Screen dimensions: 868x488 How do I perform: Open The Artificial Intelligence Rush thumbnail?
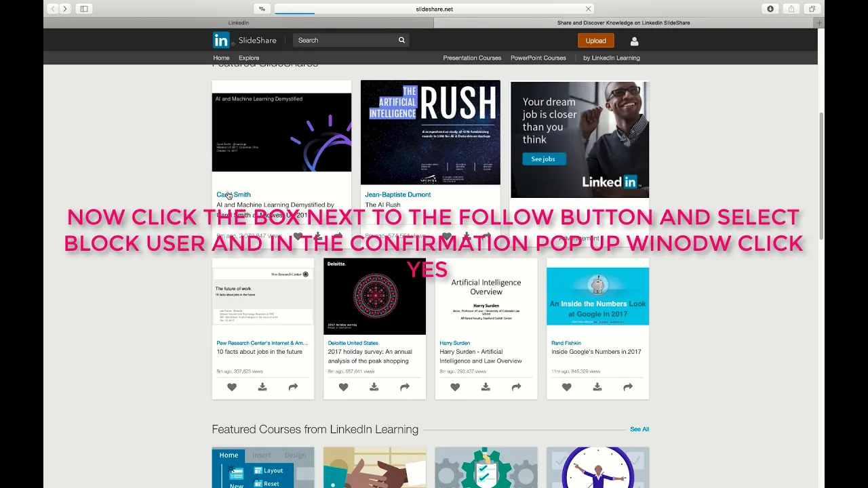[x=430, y=132]
